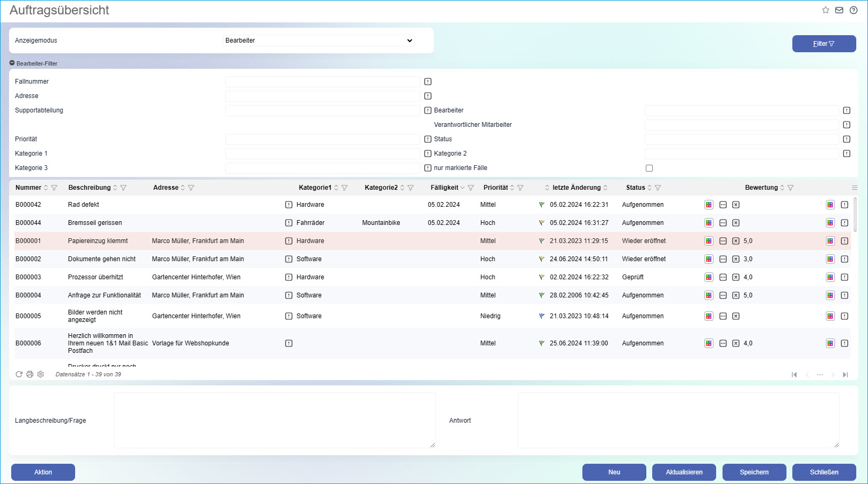
Task: Click the printer icon below the table
Action: pos(30,374)
